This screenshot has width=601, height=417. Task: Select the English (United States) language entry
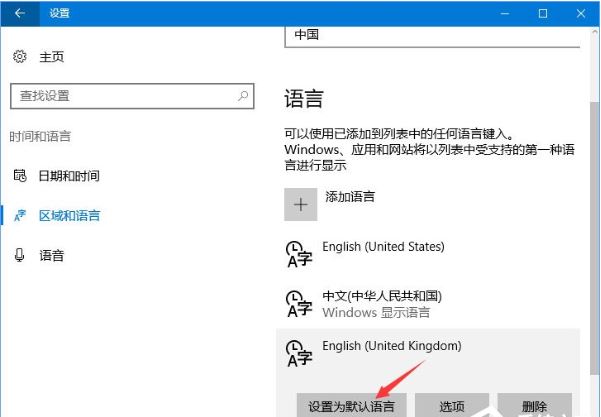428,253
